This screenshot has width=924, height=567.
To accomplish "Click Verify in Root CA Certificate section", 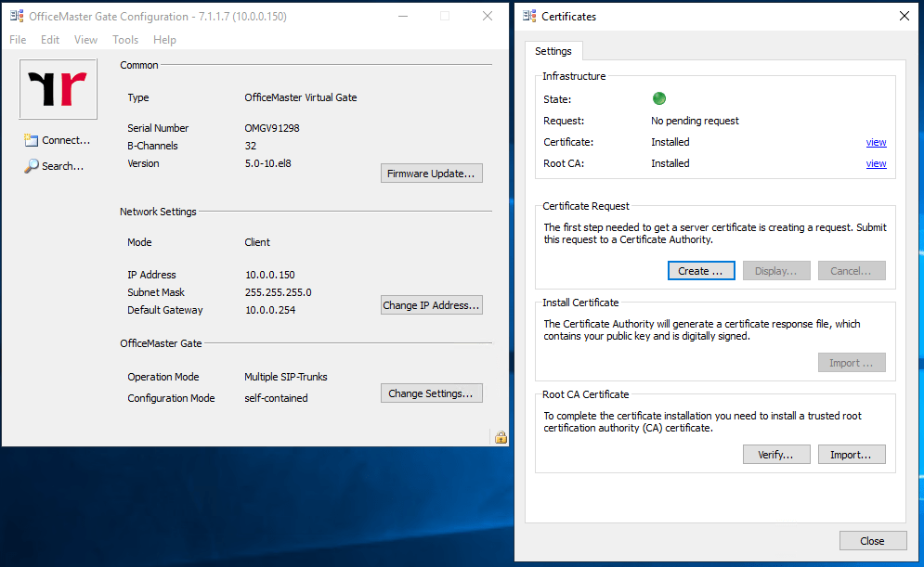I will click(x=776, y=455).
